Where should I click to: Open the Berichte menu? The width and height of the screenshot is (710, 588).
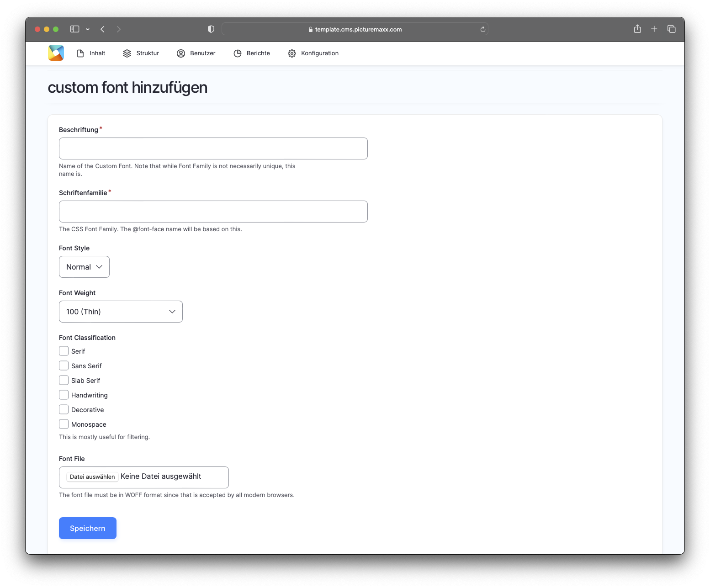tap(252, 53)
